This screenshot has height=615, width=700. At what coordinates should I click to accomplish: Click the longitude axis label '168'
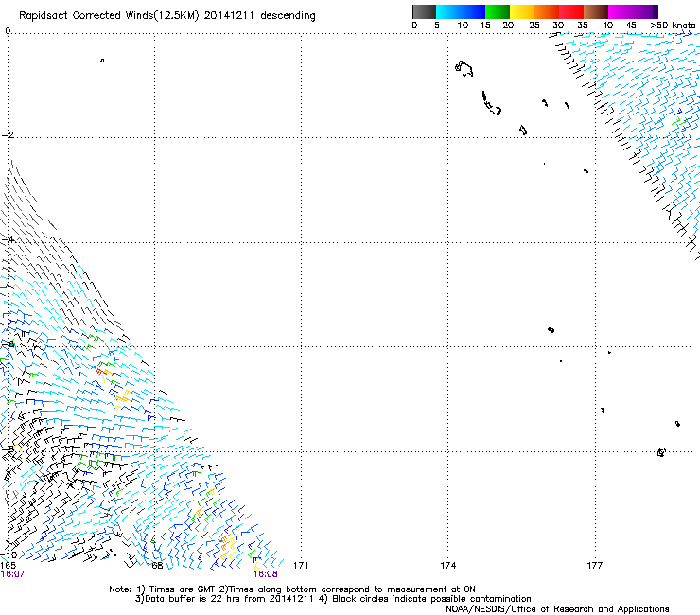(154, 566)
